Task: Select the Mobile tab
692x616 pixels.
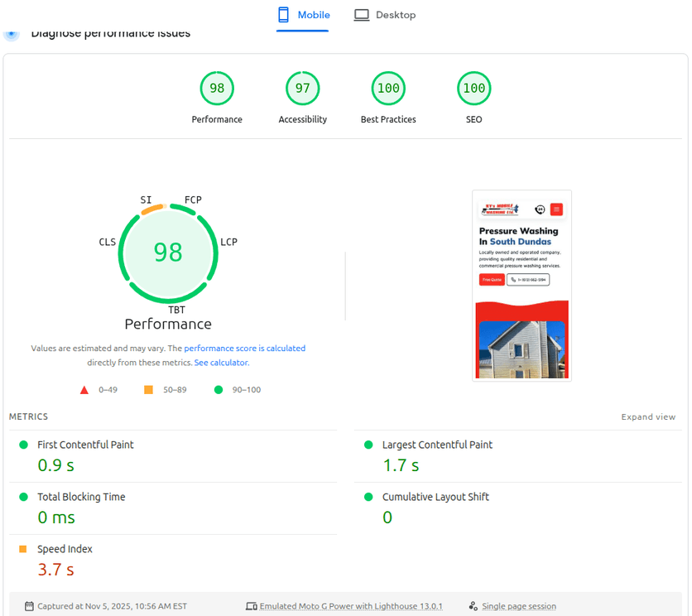Action: [303, 14]
